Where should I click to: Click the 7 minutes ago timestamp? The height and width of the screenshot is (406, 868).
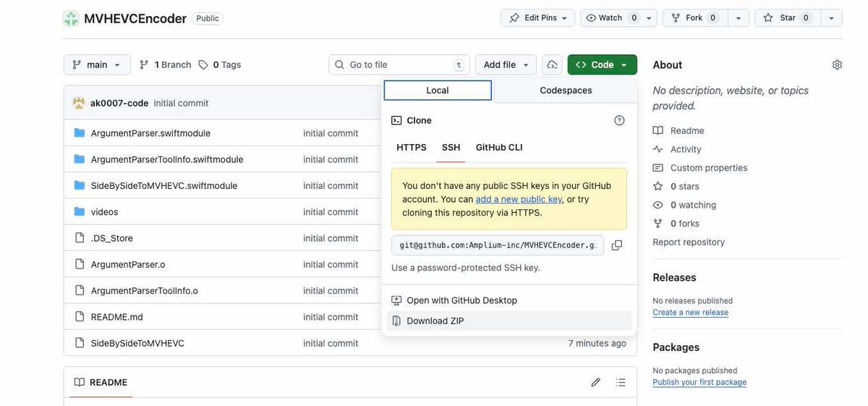(597, 343)
